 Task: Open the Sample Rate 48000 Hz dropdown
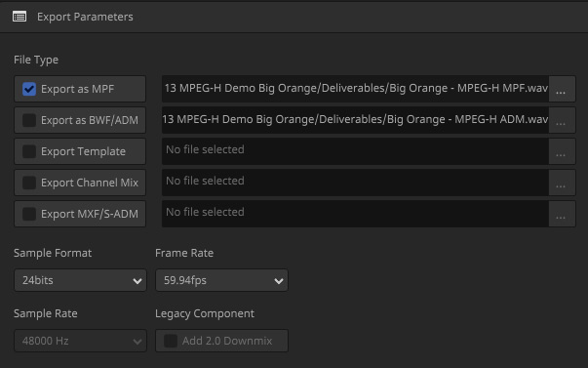[x=80, y=341]
